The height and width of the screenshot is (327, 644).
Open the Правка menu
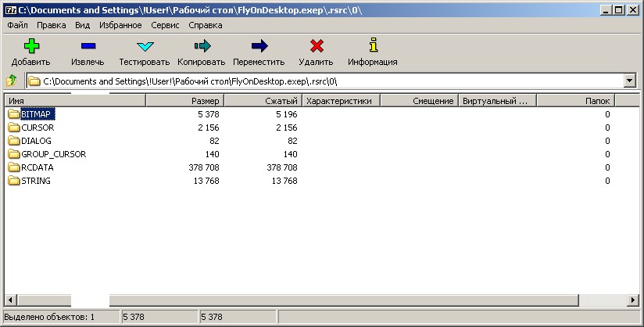point(52,25)
